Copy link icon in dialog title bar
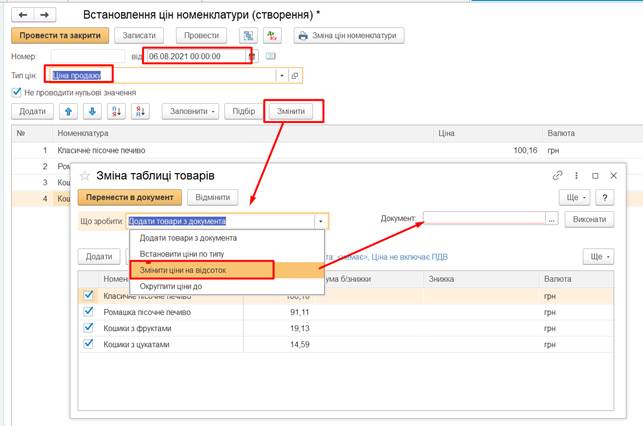Screen dimensions: 643x426 [x=557, y=176]
